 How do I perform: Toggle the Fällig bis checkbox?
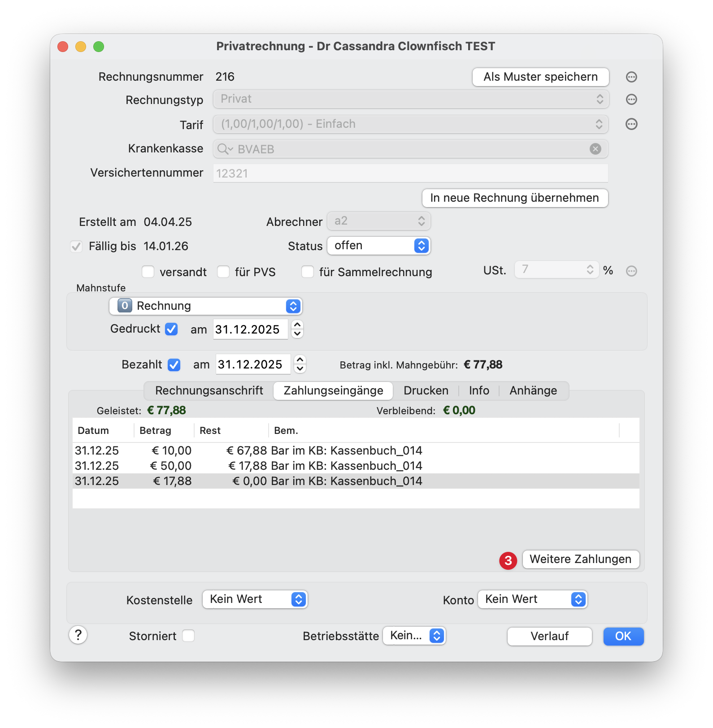click(x=76, y=247)
